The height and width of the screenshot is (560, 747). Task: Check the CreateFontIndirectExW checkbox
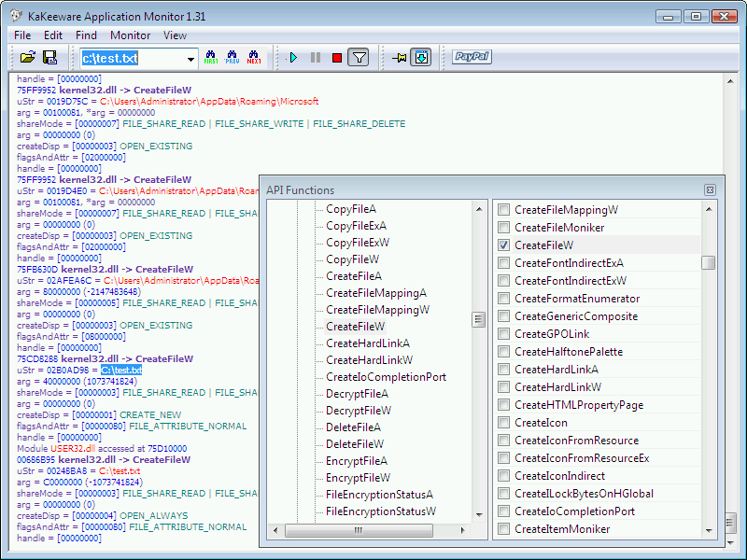(x=503, y=281)
